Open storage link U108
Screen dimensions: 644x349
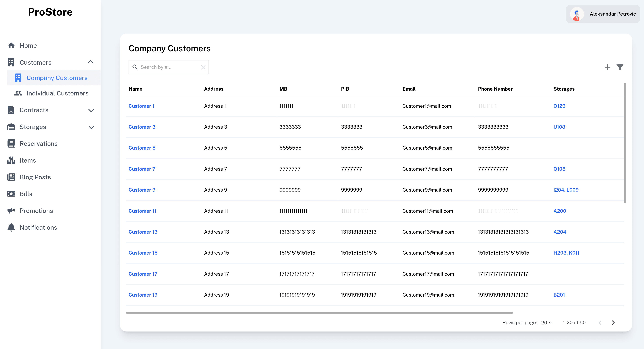coord(559,127)
